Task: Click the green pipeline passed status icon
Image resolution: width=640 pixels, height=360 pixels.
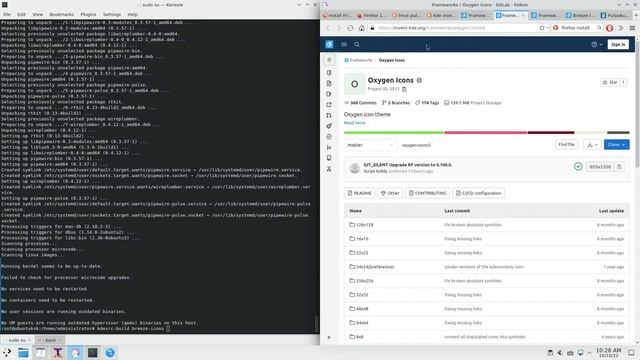Action: [x=578, y=166]
